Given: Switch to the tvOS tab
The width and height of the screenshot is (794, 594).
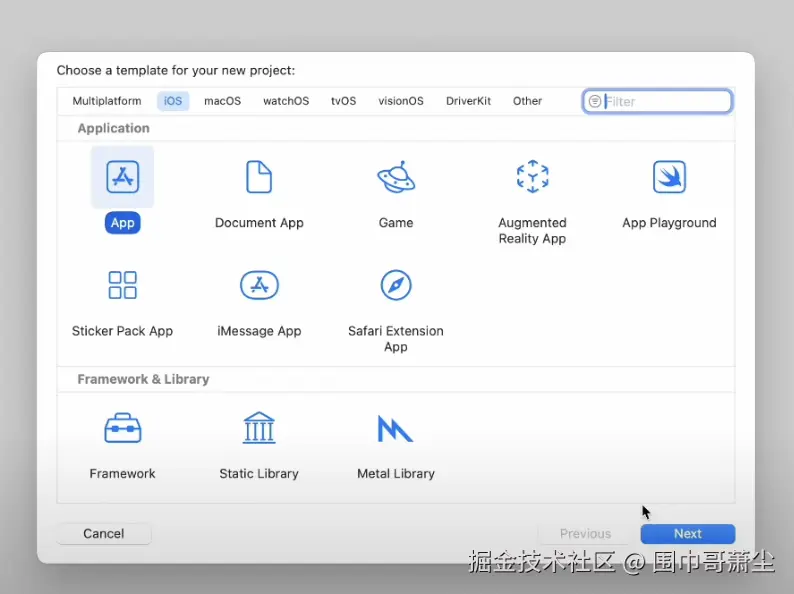Looking at the screenshot, I should (x=343, y=101).
